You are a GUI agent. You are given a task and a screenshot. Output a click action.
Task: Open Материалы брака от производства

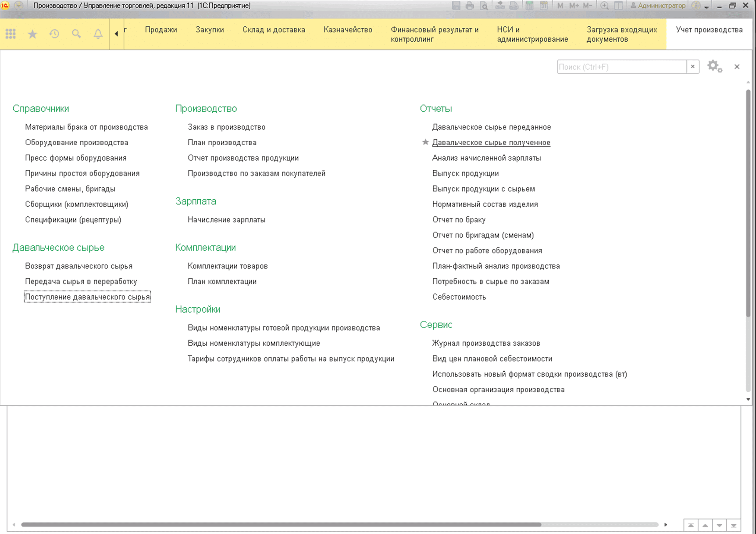86,127
